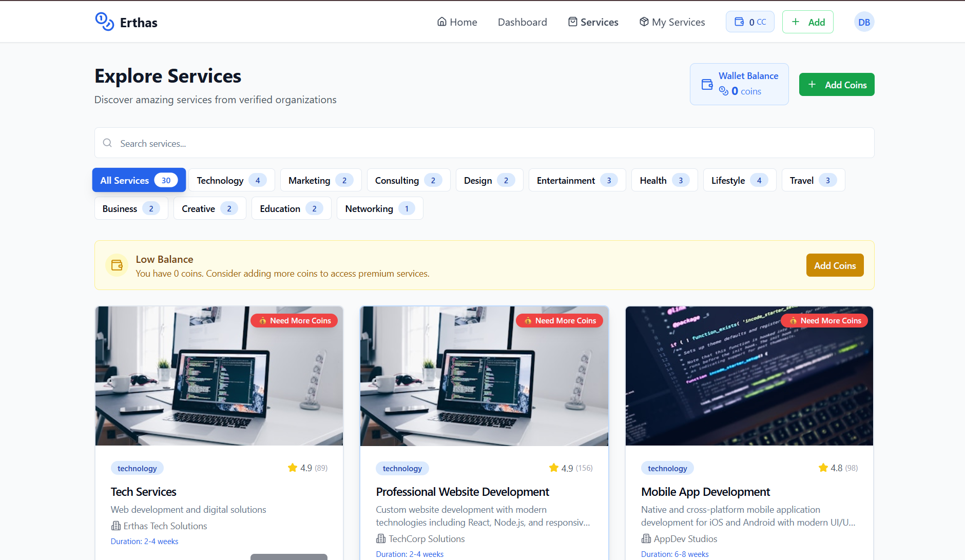The height and width of the screenshot is (560, 965).
Task: Click the Add button in the header
Action: 807,22
